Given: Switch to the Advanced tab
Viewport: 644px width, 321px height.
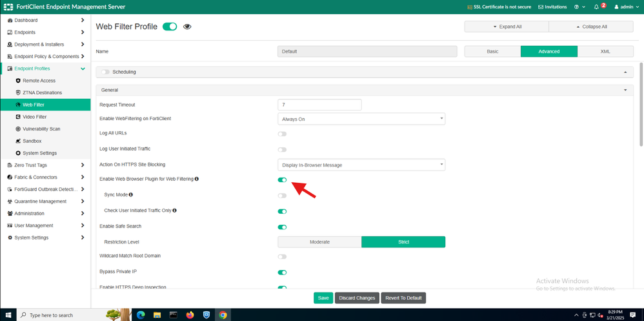Looking at the screenshot, I should tap(549, 52).
